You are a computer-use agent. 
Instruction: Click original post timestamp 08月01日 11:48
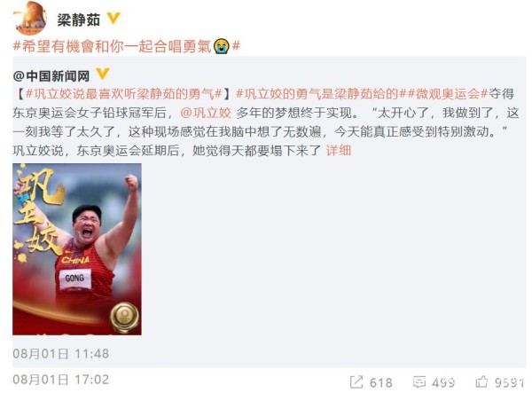60,354
